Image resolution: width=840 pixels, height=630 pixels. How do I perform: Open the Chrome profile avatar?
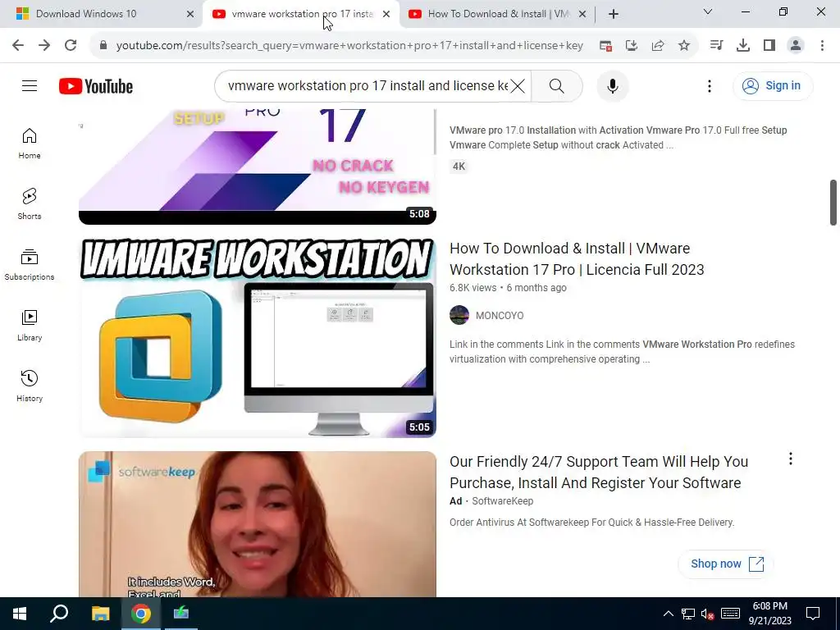click(796, 46)
